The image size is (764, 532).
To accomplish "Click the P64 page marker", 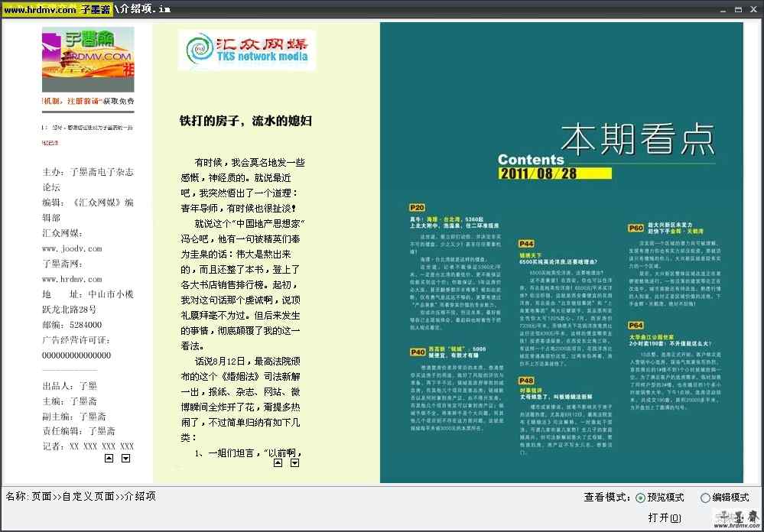I will (636, 325).
